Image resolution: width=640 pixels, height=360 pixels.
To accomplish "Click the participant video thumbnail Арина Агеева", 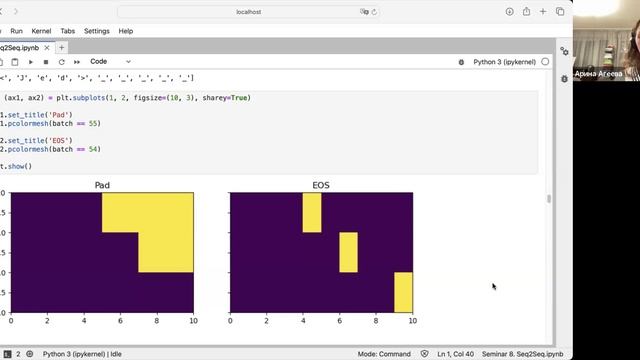I will (x=606, y=40).
